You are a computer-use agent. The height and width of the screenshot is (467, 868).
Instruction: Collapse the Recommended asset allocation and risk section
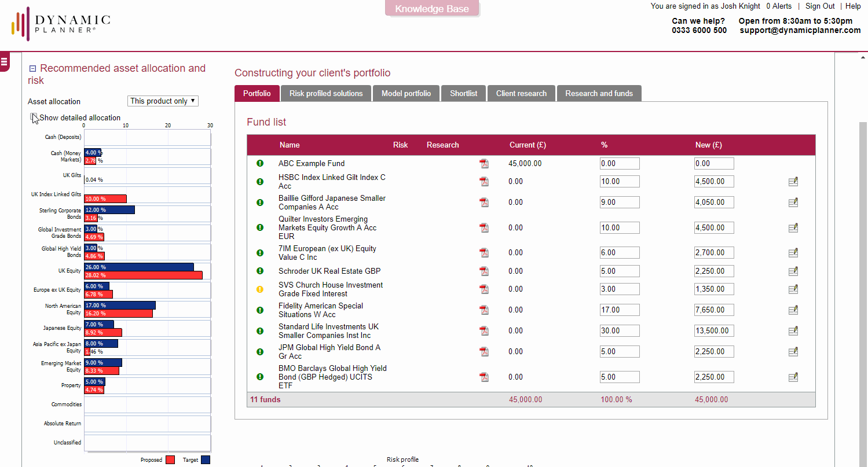click(32, 69)
